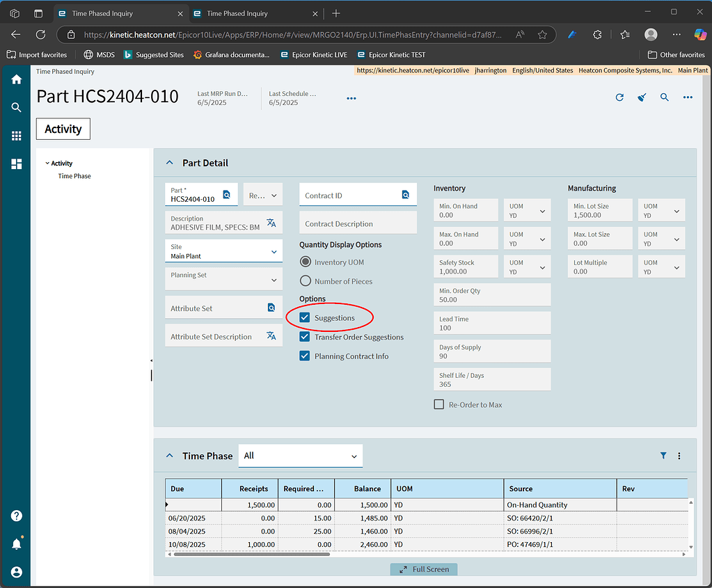Click the Full Screen button
The height and width of the screenshot is (588, 712).
[x=423, y=569]
